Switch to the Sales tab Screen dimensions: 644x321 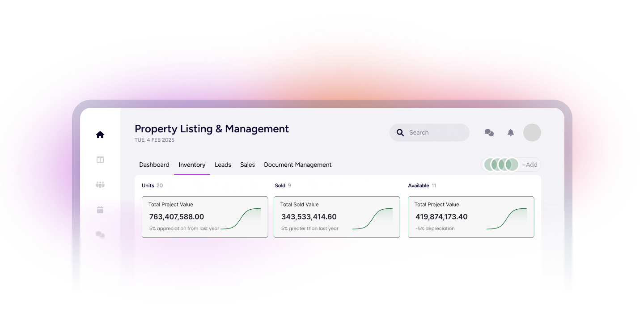[x=247, y=165]
